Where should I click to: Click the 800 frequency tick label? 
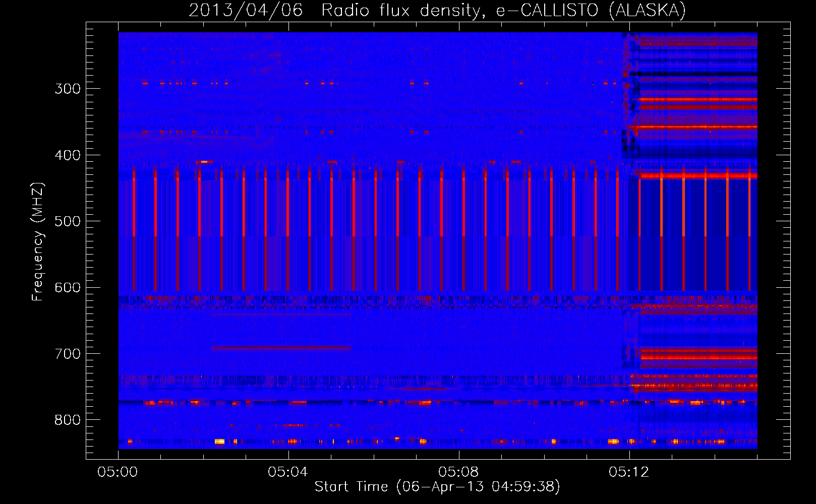(x=68, y=420)
